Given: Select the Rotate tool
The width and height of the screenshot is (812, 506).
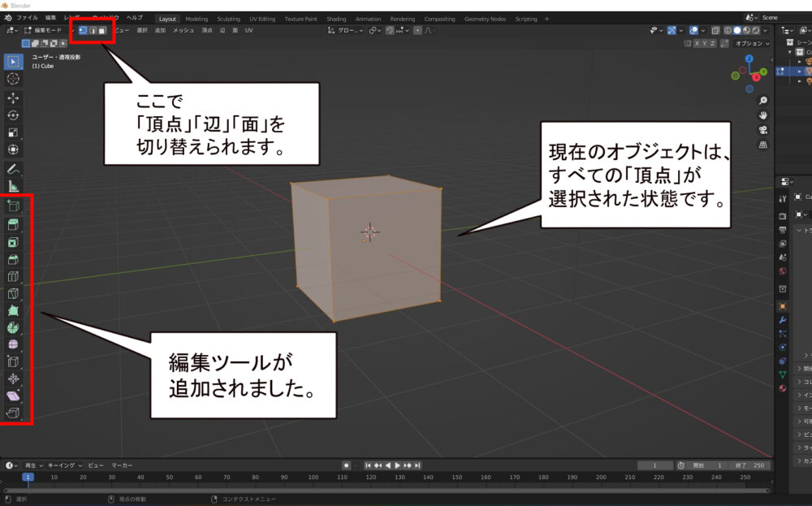Looking at the screenshot, I should tap(14, 115).
